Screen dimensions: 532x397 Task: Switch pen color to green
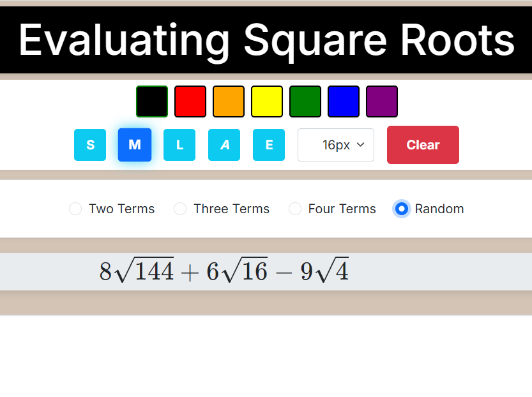(305, 101)
